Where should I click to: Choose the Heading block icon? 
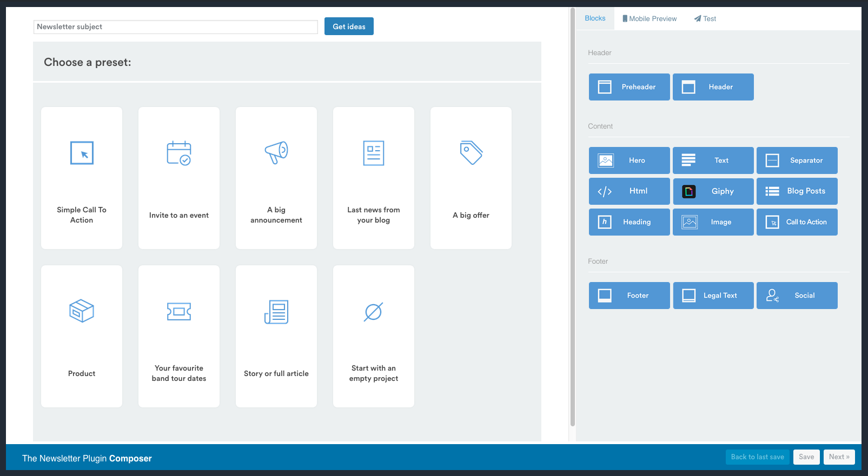coord(605,222)
